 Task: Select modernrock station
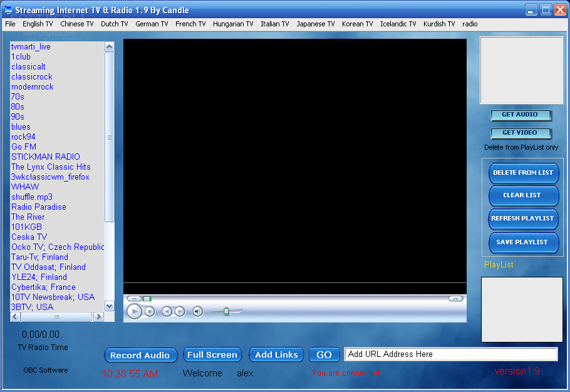33,87
